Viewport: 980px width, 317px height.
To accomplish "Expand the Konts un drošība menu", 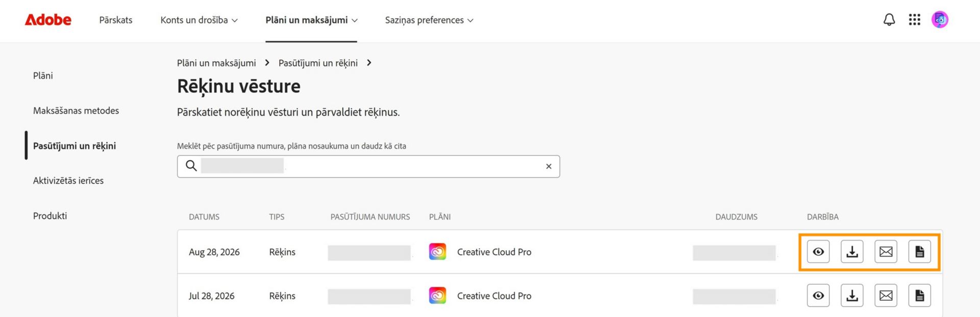I will [199, 20].
